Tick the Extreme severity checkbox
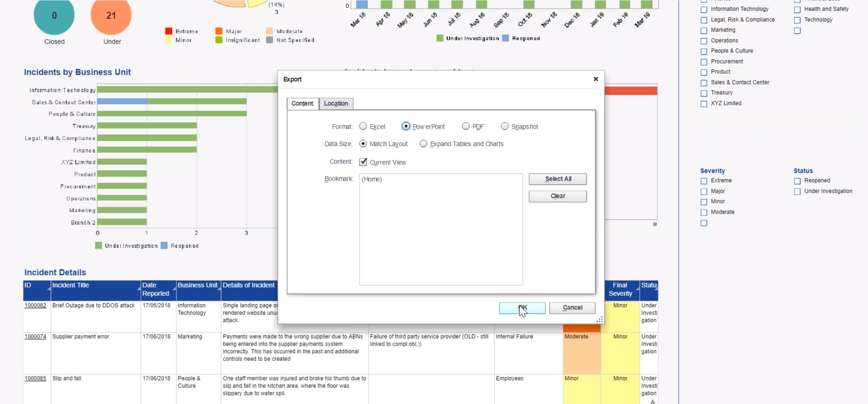The height and width of the screenshot is (404, 868). (x=704, y=181)
